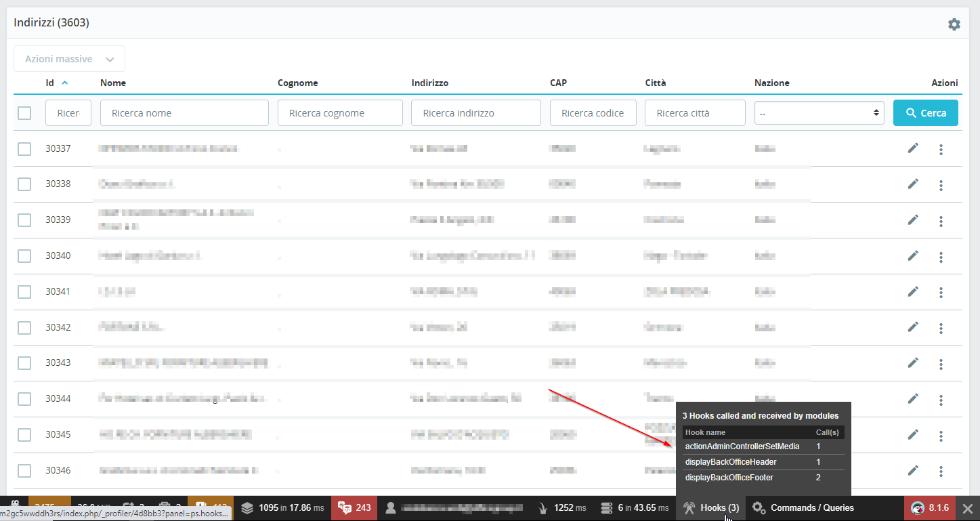
Task: Edit address row 30337 with pencil
Action: (x=913, y=148)
